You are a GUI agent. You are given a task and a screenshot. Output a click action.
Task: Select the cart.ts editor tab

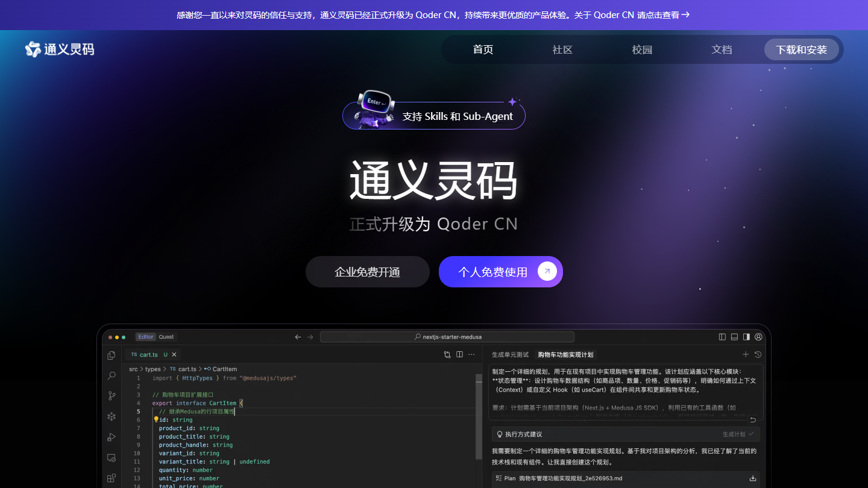(151, 355)
